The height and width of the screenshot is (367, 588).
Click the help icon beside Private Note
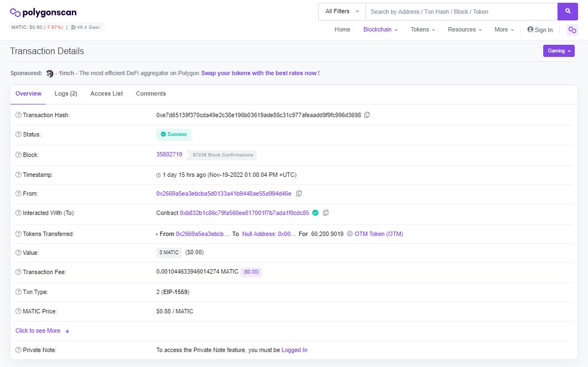point(18,350)
